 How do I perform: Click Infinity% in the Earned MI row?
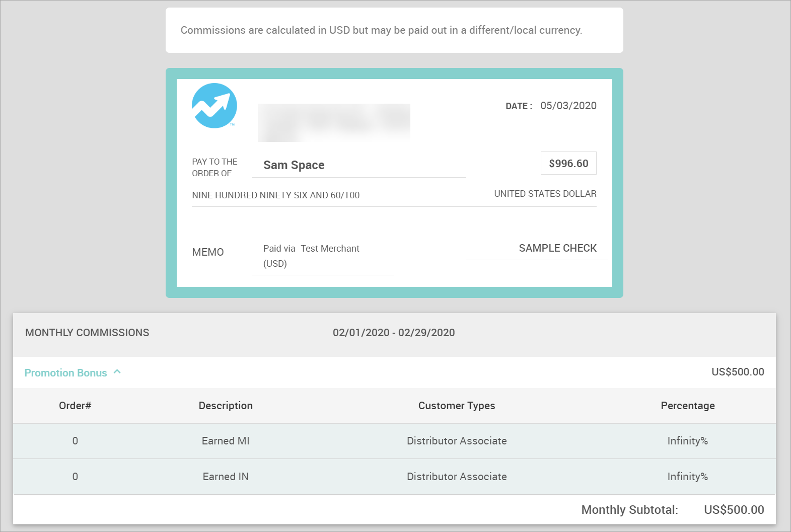click(x=687, y=441)
